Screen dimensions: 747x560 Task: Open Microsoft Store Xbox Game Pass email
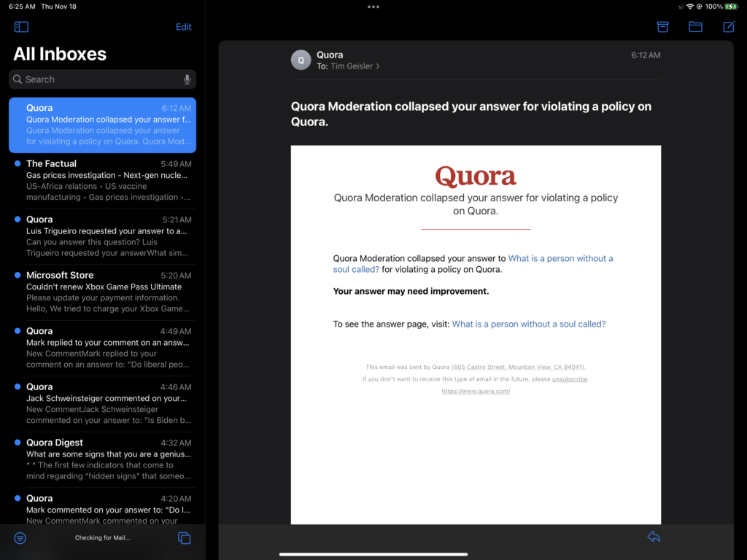[102, 292]
